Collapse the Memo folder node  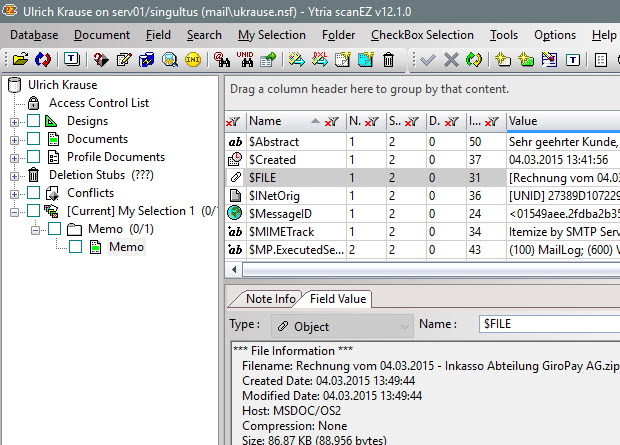(35, 230)
